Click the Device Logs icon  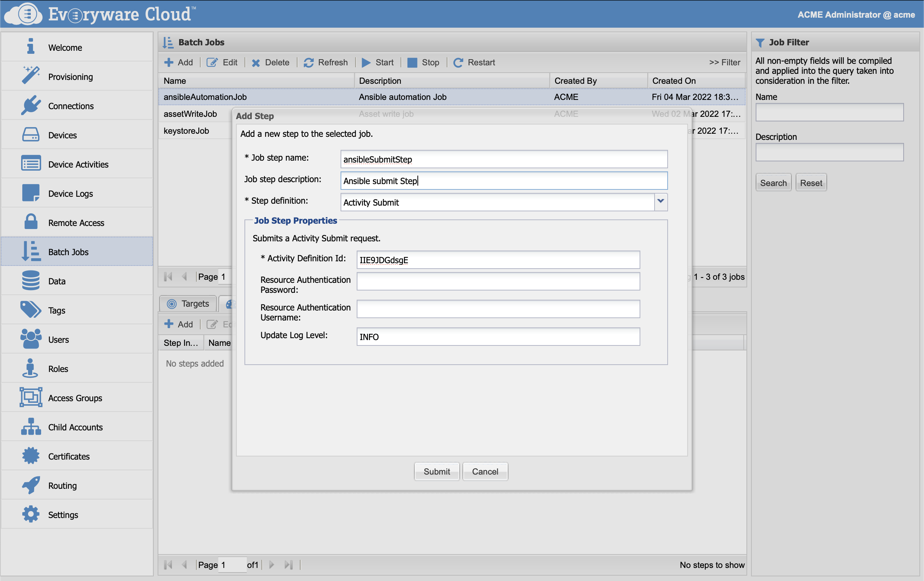pos(31,193)
